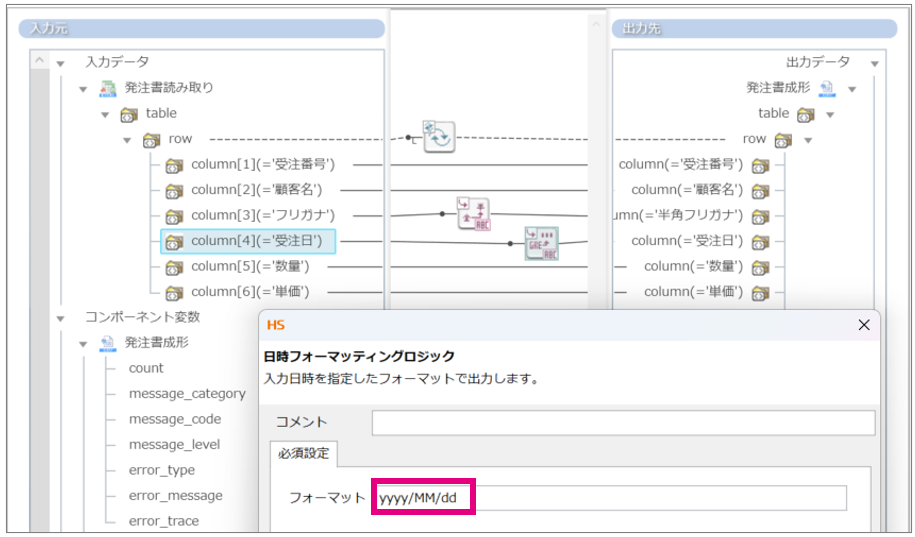Click icon of output column 受注番号
This screenshot has width=915, height=537.
point(760,166)
